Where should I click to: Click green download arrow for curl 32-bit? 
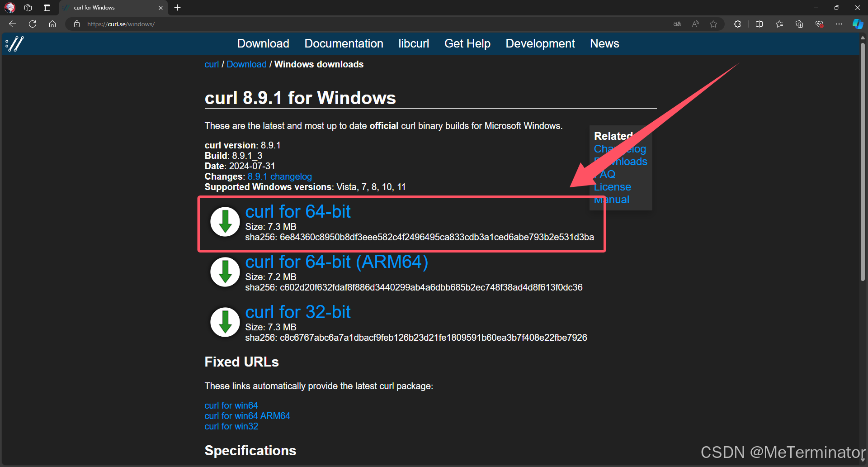click(x=225, y=322)
